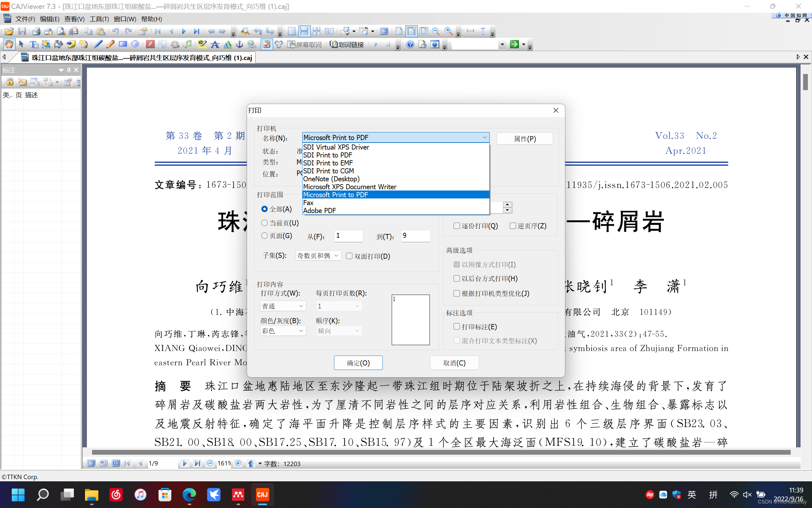This screenshot has height=508, width=812.
Task: Enable 根据打印机类型优化(J) checkbox
Action: pos(456,293)
